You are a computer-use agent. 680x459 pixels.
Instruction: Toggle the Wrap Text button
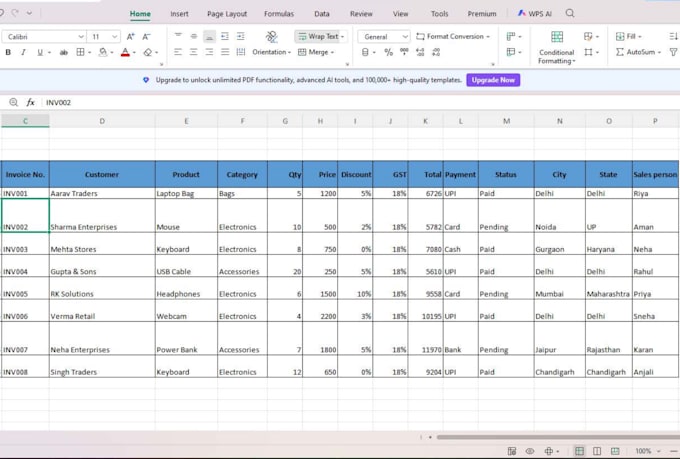tap(319, 36)
